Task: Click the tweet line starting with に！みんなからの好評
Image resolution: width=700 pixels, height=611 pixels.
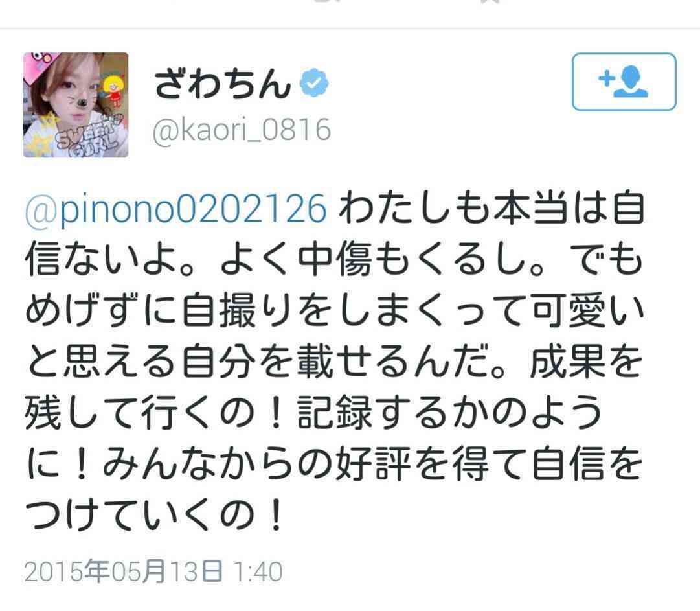Action: [x=334, y=464]
